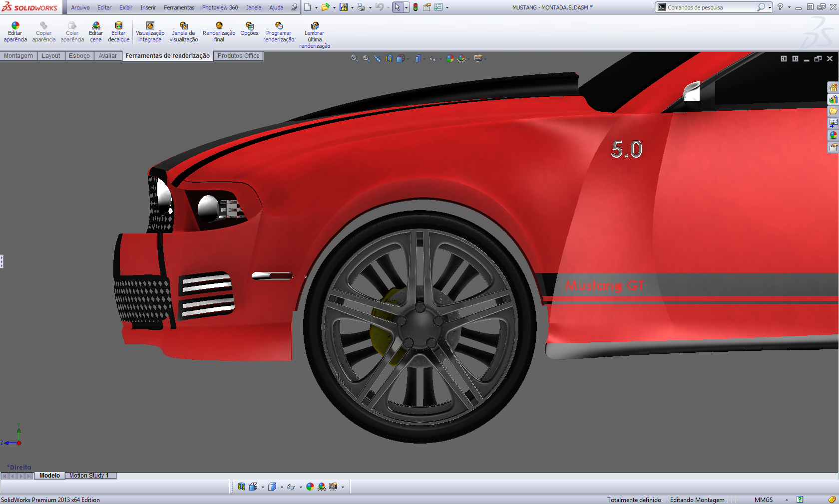Viewport: 839px width, 504px height.
Task: Click View Orientation cube in the heads-up toolbar
Action: [401, 58]
